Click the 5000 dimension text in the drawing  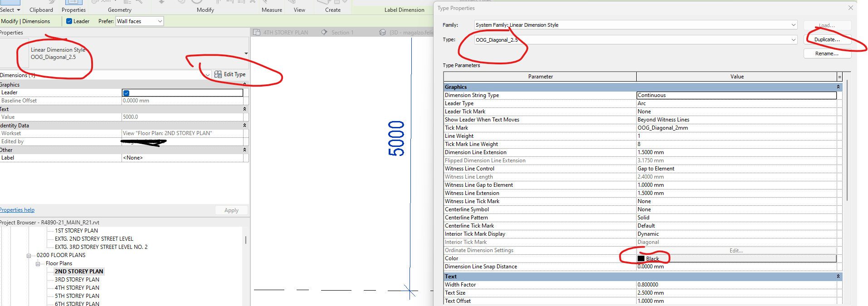click(396, 139)
